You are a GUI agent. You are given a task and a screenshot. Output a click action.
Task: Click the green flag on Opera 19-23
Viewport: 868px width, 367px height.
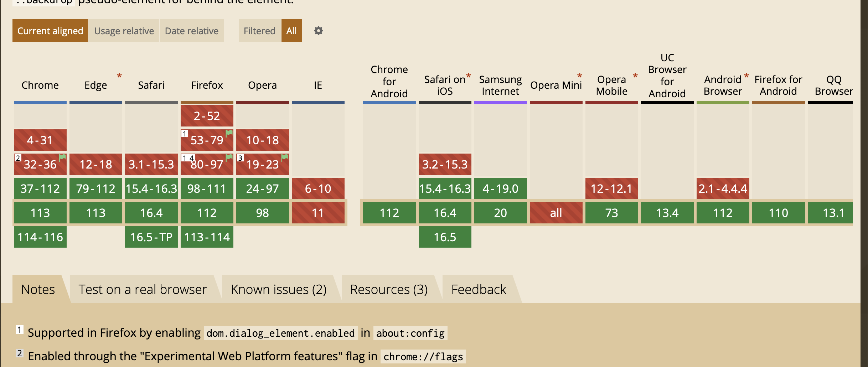click(x=285, y=158)
